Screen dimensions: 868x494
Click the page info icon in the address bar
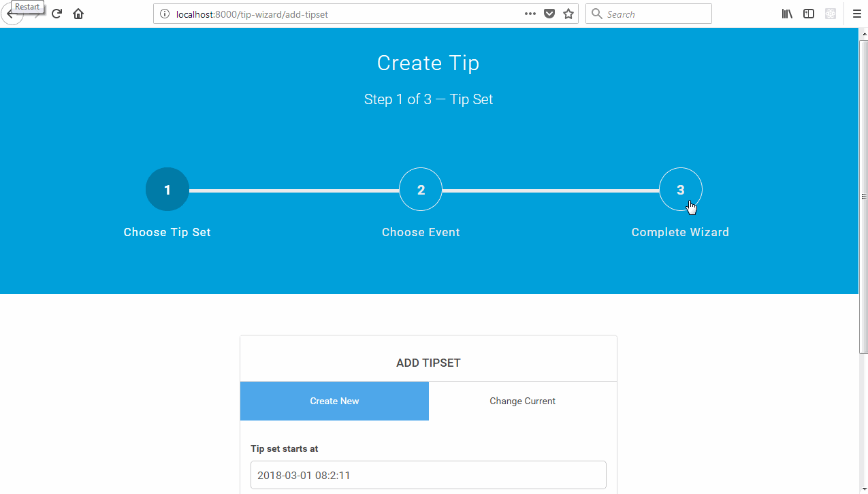click(164, 13)
